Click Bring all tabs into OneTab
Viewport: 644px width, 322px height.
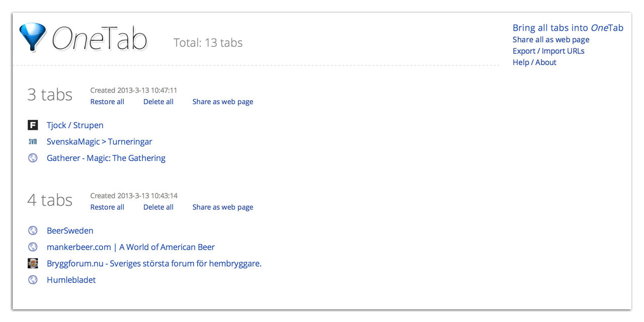click(x=568, y=28)
